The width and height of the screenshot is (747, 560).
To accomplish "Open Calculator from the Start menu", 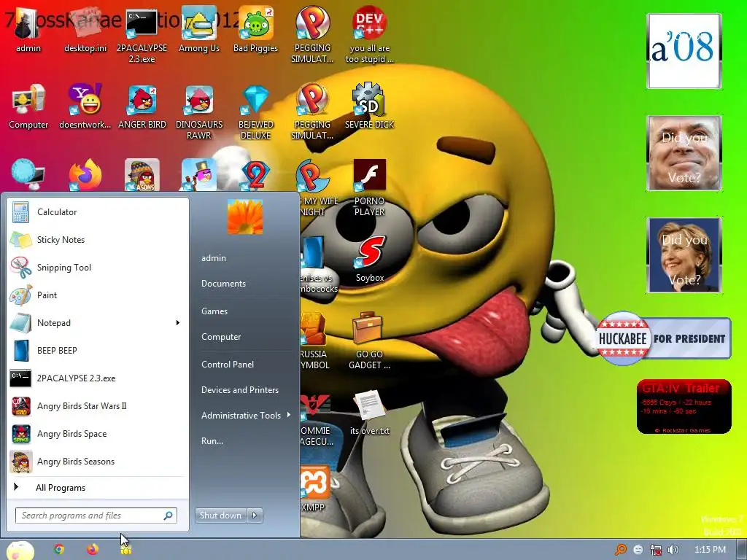I will 97,212.
